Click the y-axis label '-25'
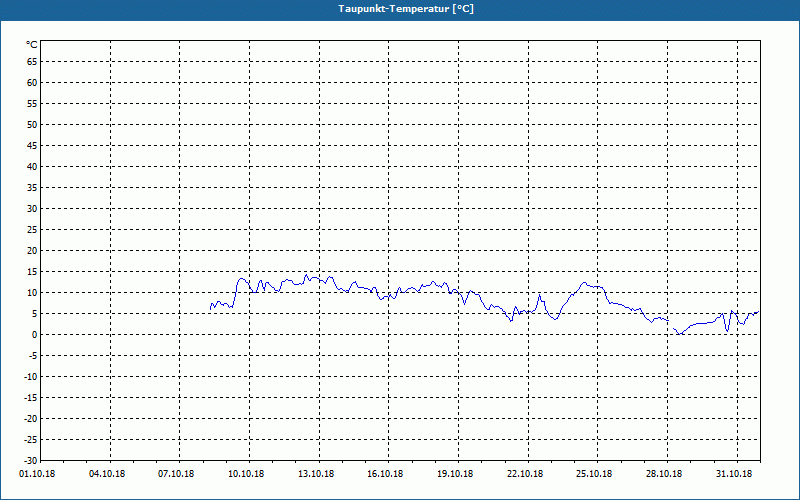Screen dimensions: 800x500 [x=31, y=440]
